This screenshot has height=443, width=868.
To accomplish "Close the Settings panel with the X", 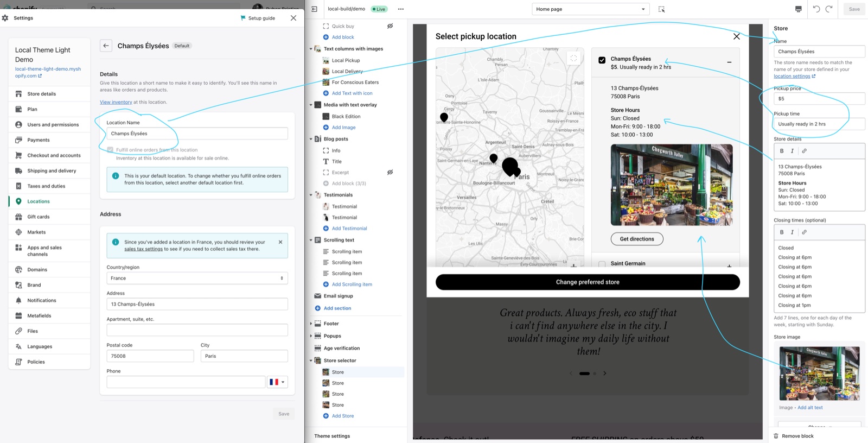I will point(293,18).
